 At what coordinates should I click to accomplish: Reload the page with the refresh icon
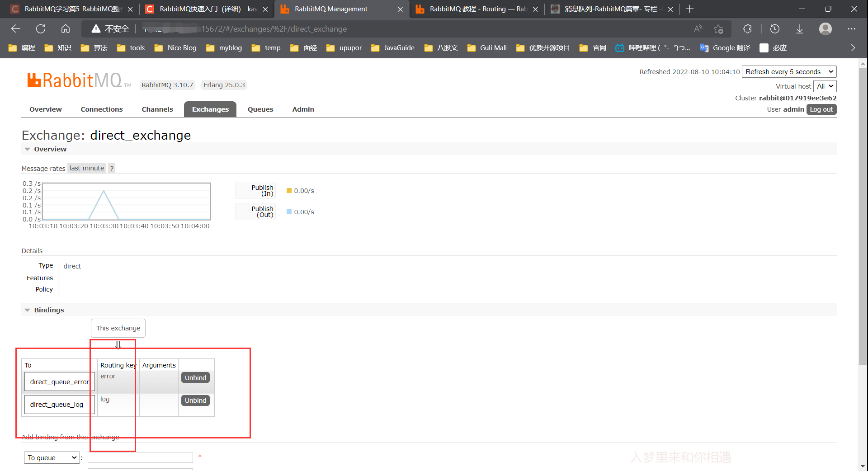pyautogui.click(x=41, y=29)
